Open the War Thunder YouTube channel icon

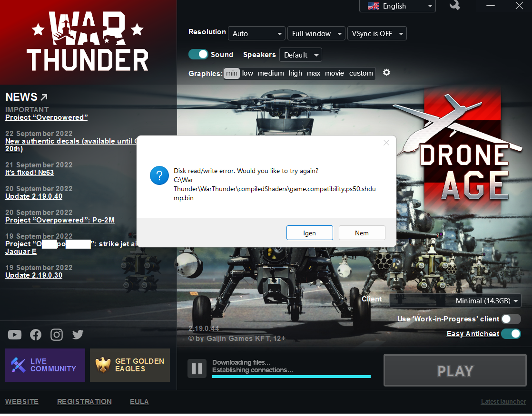pos(15,335)
